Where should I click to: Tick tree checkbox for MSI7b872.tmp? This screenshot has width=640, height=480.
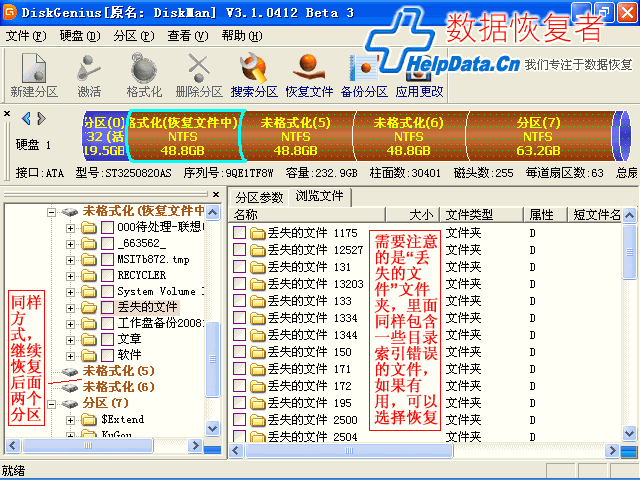point(107,260)
